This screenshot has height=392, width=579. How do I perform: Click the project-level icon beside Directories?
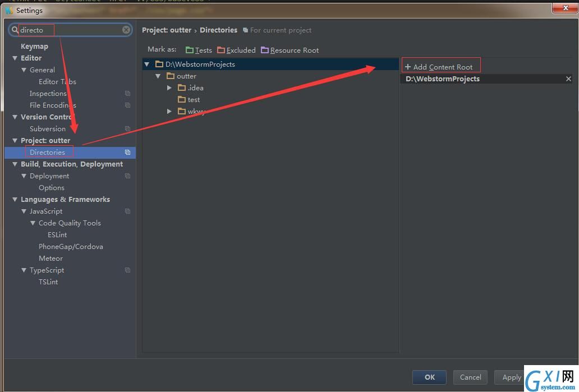127,153
